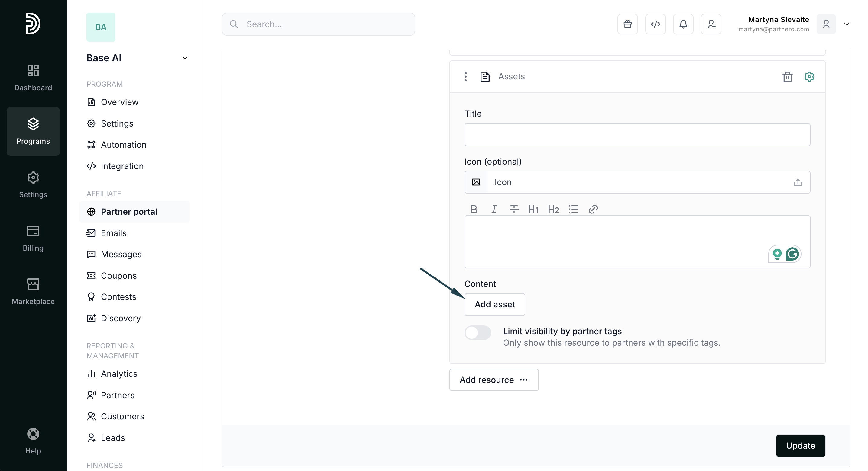Apply strikethrough formatting in the editor
This screenshot has height=471, width=868.
(513, 210)
